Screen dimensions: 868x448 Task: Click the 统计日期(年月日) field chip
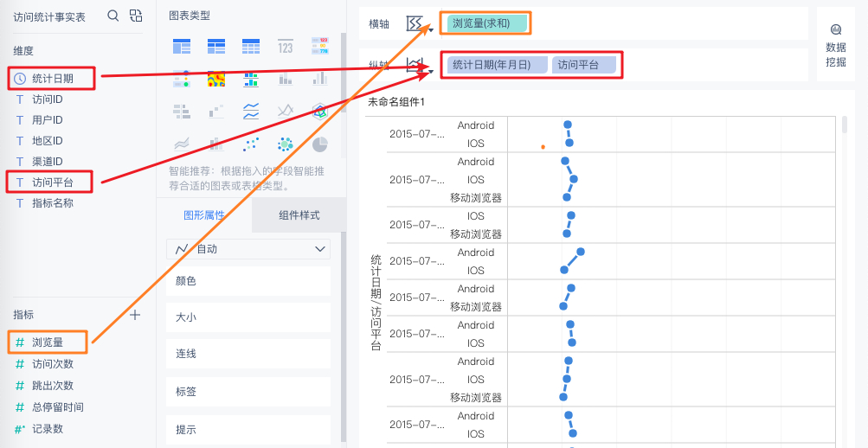498,65
